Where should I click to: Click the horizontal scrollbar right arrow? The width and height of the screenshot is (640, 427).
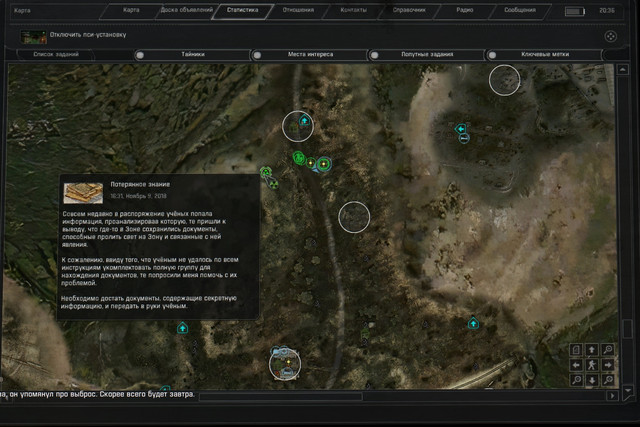point(612,396)
